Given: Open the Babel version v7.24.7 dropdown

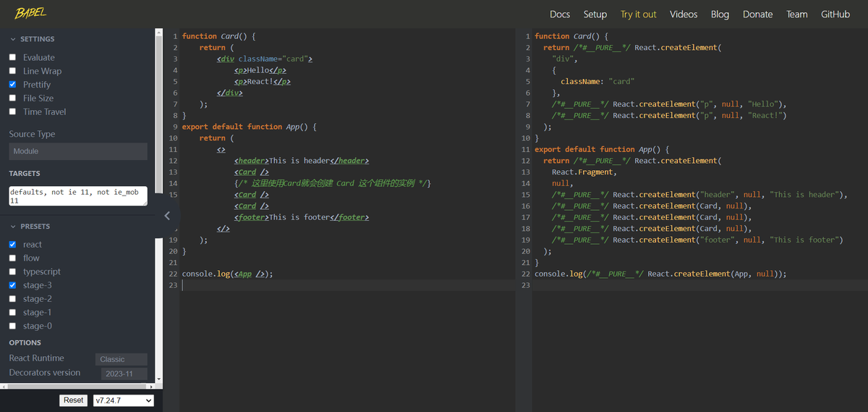Looking at the screenshot, I should pos(124,400).
